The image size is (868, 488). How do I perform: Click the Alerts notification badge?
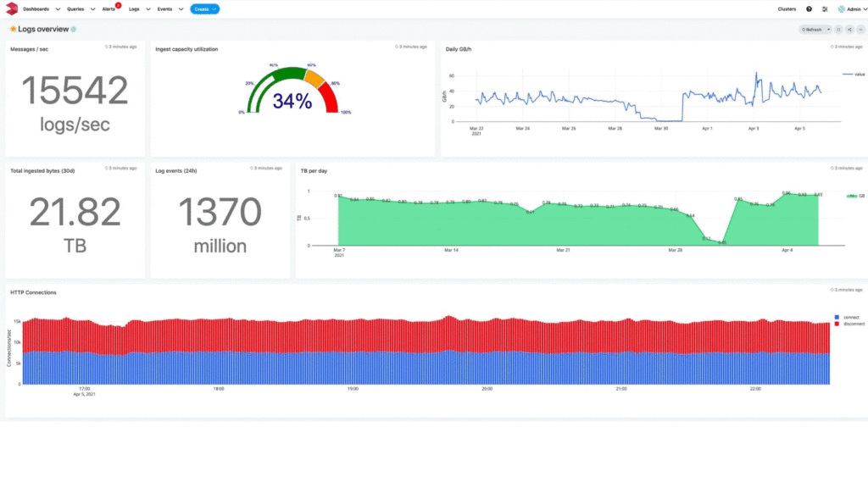pos(118,6)
